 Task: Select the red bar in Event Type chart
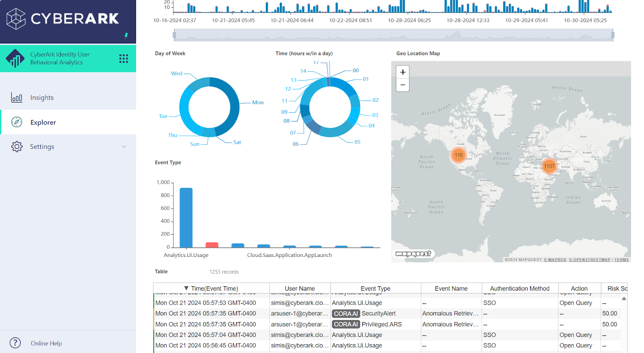(212, 245)
